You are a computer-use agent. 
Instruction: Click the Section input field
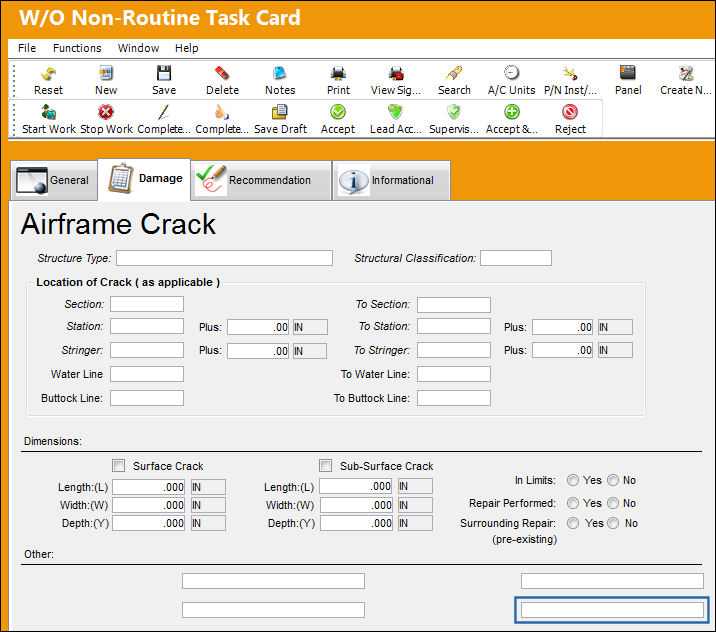(147, 304)
